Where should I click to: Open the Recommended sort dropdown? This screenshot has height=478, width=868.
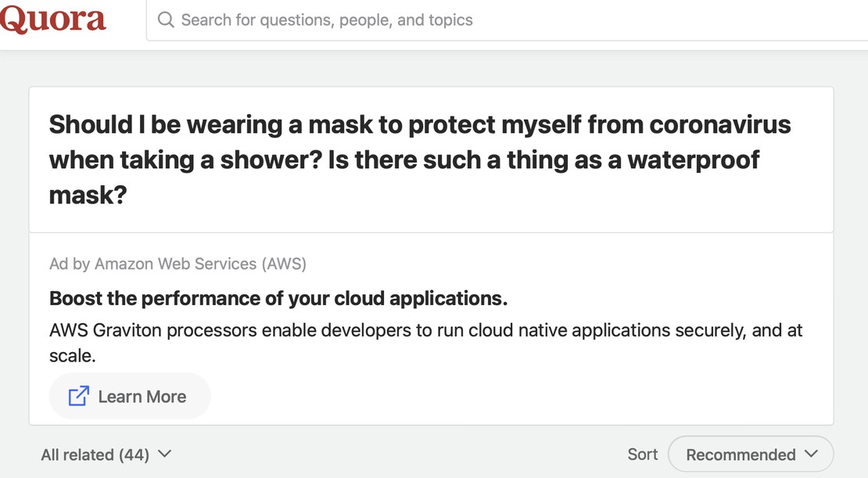(751, 455)
